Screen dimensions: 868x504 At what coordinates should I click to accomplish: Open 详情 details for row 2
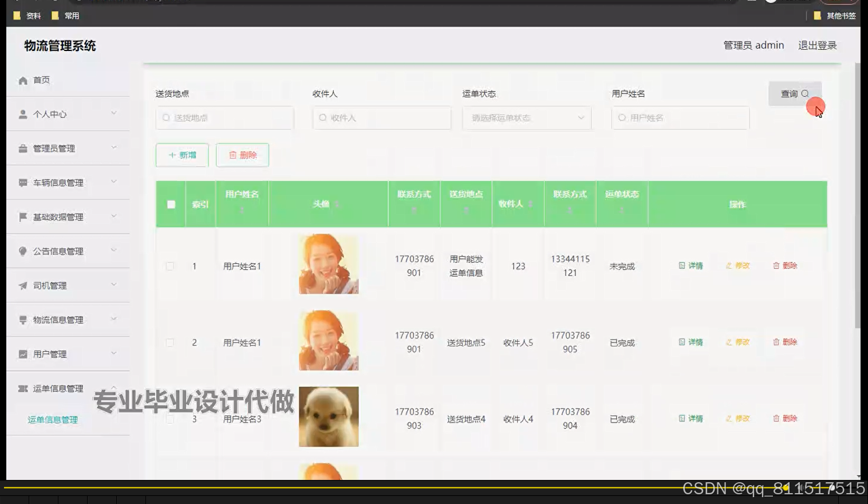[691, 342]
